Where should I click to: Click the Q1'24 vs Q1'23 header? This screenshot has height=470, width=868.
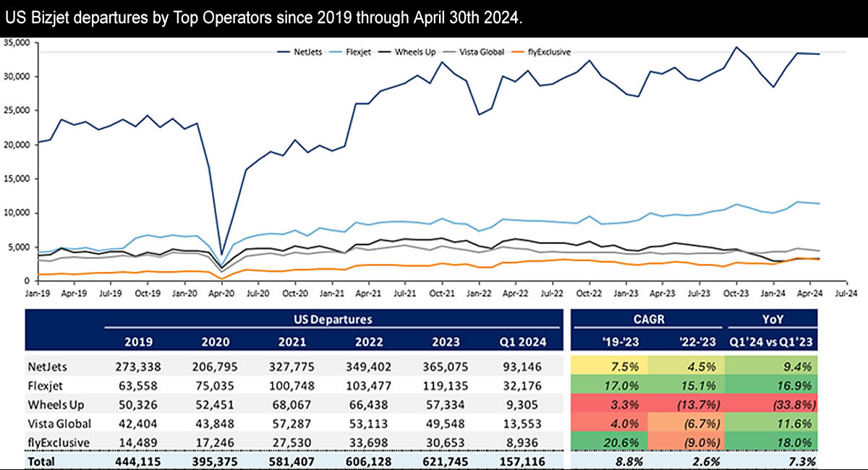[772, 343]
